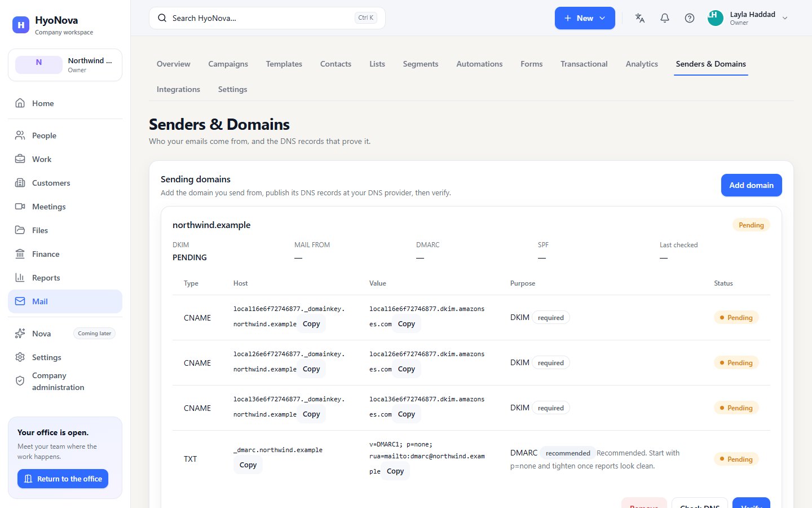Switch to the Campaigns tab
Viewport: 812px width, 508px height.
228,64
